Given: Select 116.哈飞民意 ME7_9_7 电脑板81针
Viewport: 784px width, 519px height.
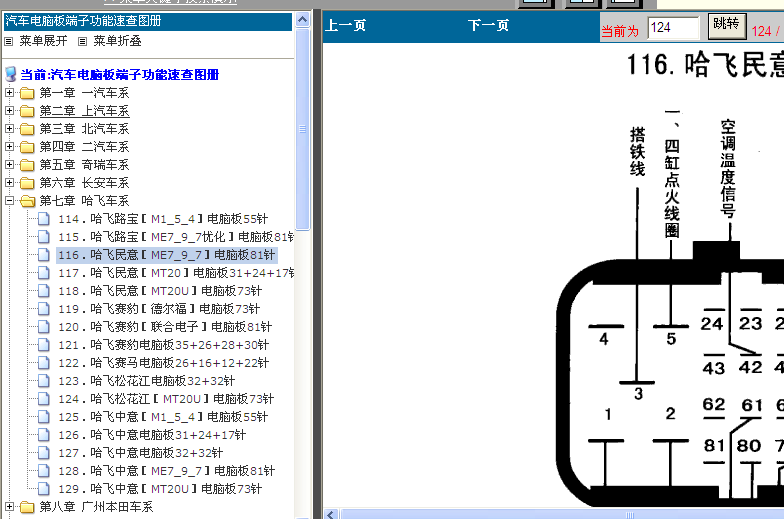Looking at the screenshot, I should tap(166, 255).
